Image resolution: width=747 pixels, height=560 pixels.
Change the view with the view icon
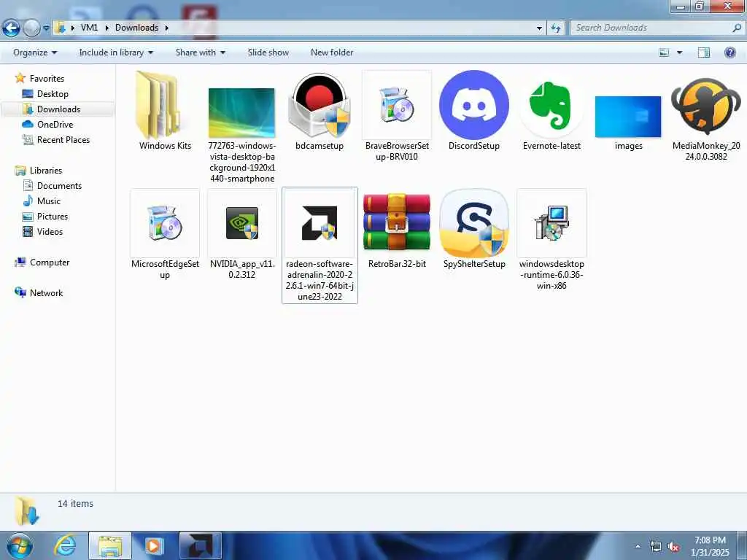click(664, 52)
